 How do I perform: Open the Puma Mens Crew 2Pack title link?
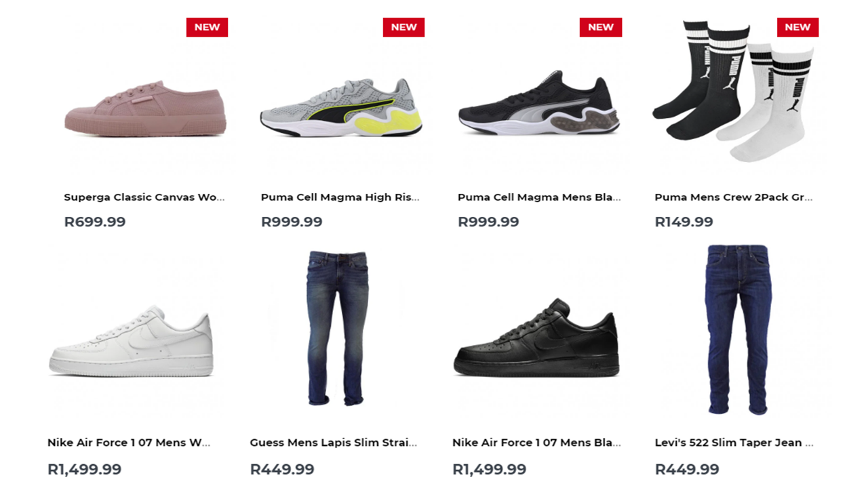point(733,197)
